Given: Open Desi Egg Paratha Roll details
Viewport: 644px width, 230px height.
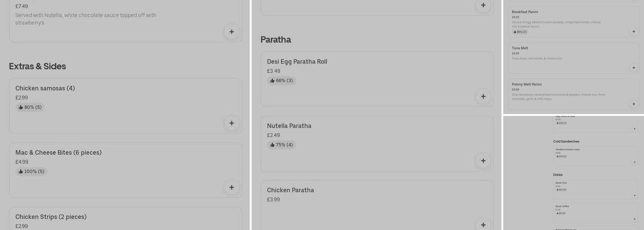Looking at the screenshot, I should click(297, 62).
